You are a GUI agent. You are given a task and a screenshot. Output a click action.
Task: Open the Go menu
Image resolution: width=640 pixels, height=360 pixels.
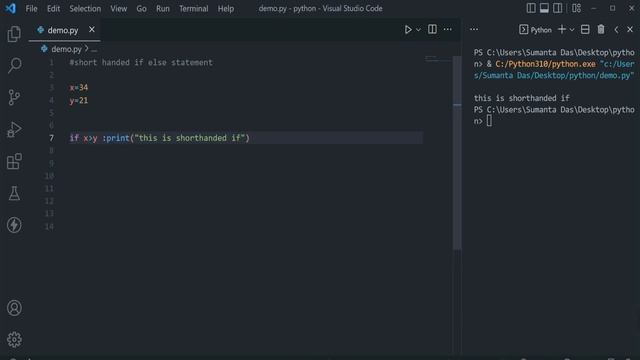point(141,9)
